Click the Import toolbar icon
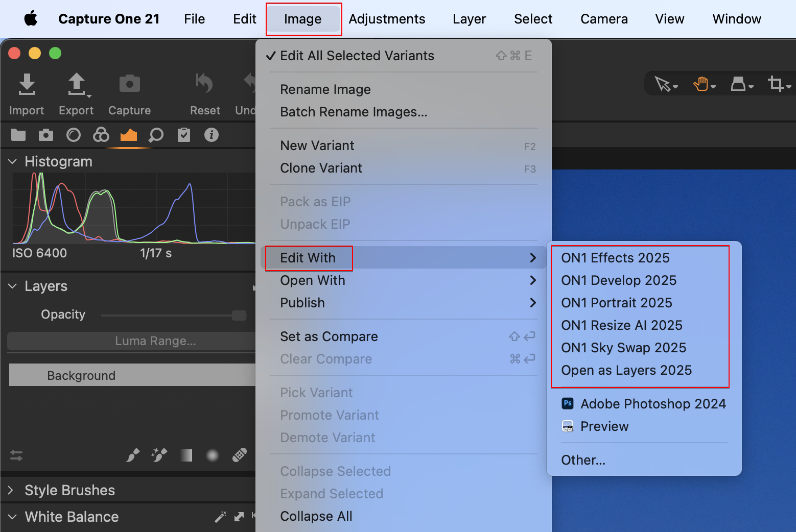Viewport: 796px width, 532px height. [27, 85]
